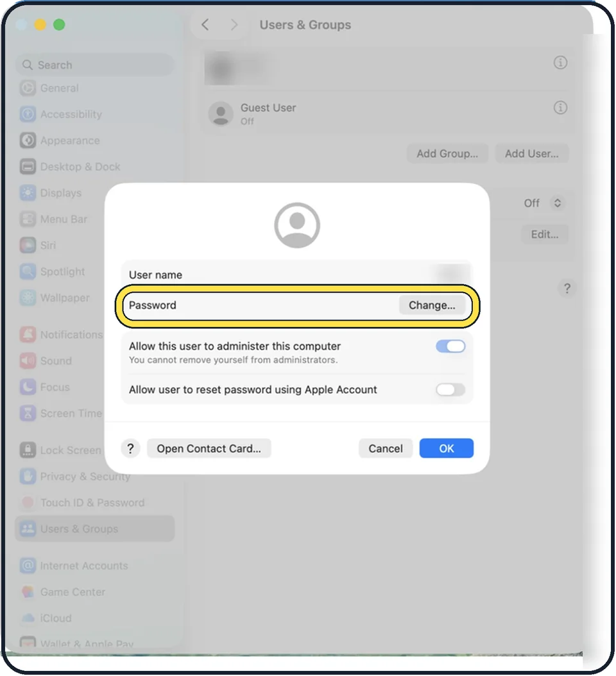Viewport: 616px width, 676px height.
Task: Select the Wallpaper sidebar icon
Action: 28,298
